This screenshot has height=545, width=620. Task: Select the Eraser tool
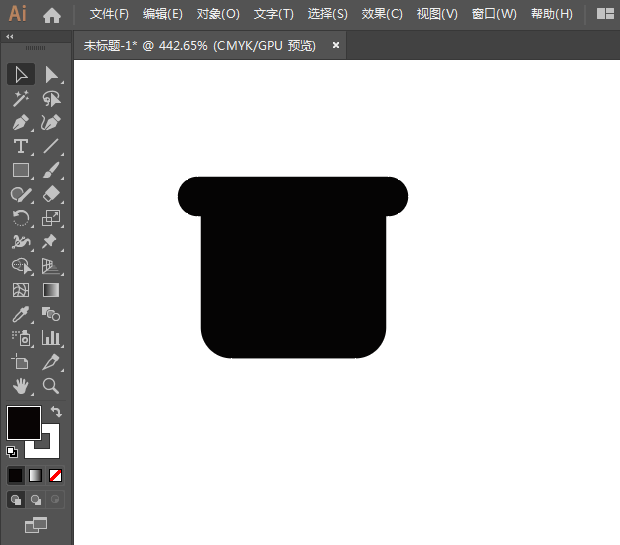51,195
